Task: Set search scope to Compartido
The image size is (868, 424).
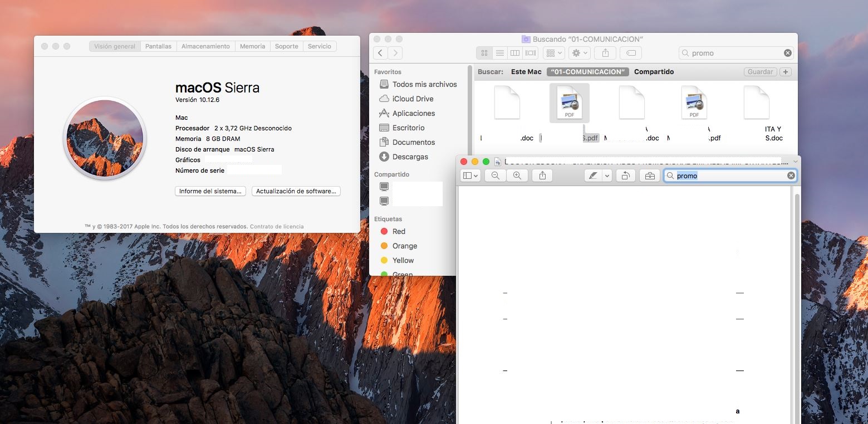Action: click(654, 72)
